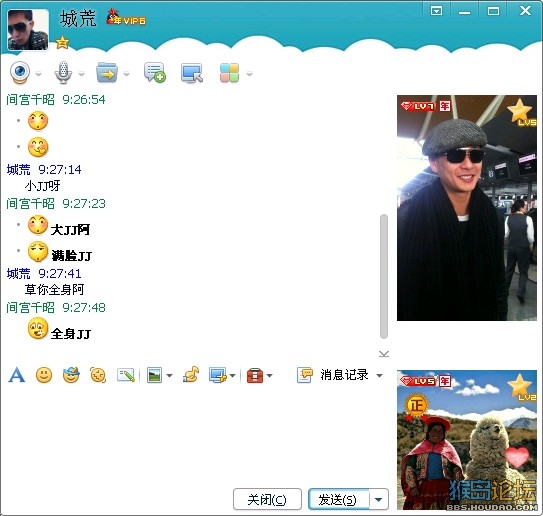
Task: Expand the send button options arrow
Action: pyautogui.click(x=379, y=499)
